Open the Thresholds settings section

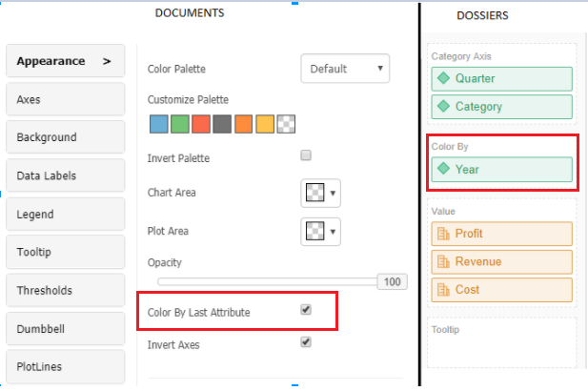[65, 290]
